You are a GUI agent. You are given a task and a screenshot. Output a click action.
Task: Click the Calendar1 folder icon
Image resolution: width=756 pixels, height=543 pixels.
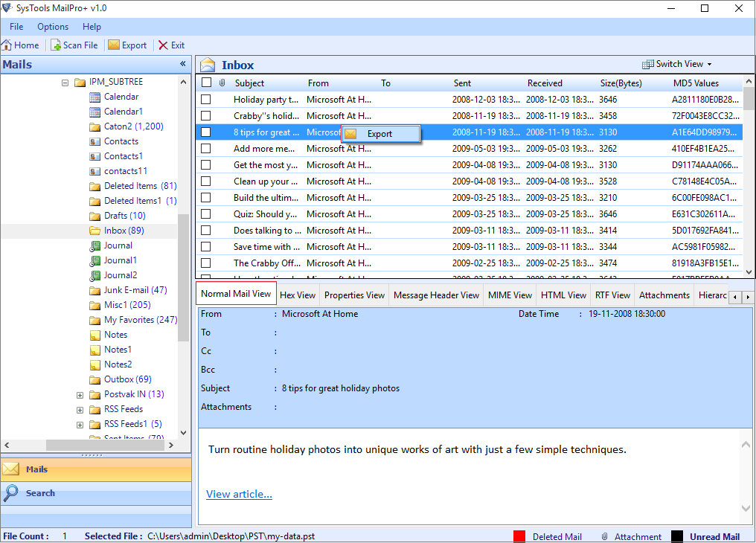click(95, 112)
